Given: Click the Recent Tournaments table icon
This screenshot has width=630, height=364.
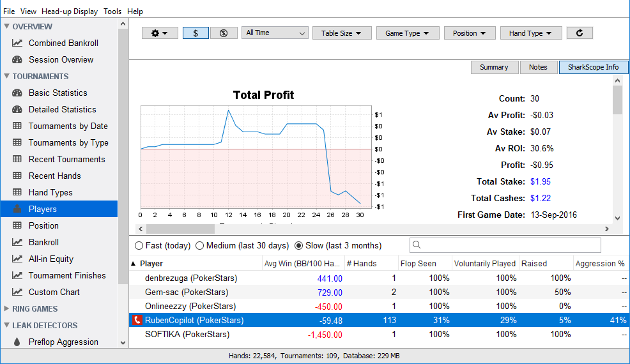Looking at the screenshot, I should pyautogui.click(x=17, y=159).
